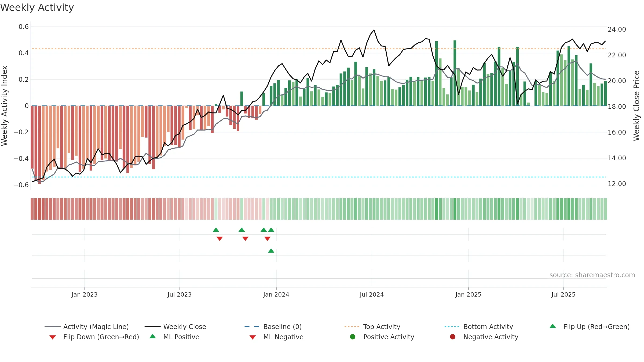Click the 0.2 left axis tick label
Image resolution: width=644 pixels, height=362 pixels.
(x=24, y=79)
